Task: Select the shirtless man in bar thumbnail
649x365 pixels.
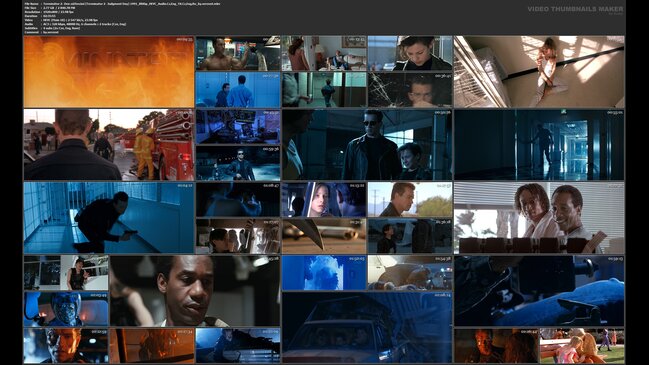Action: (x=238, y=53)
